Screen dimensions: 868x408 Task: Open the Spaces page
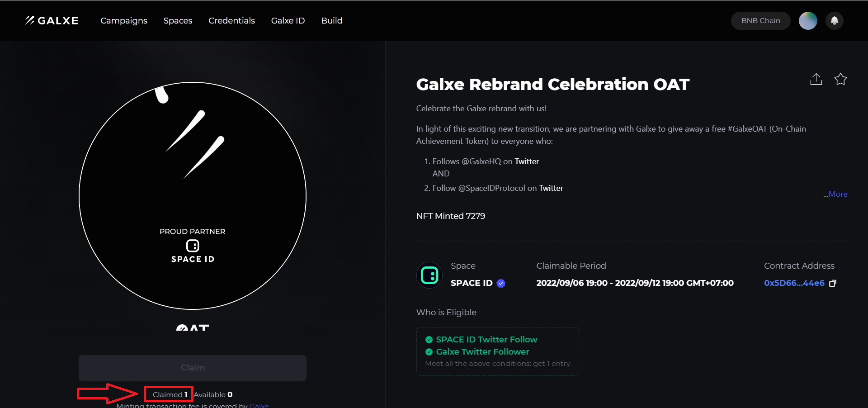pyautogui.click(x=178, y=20)
